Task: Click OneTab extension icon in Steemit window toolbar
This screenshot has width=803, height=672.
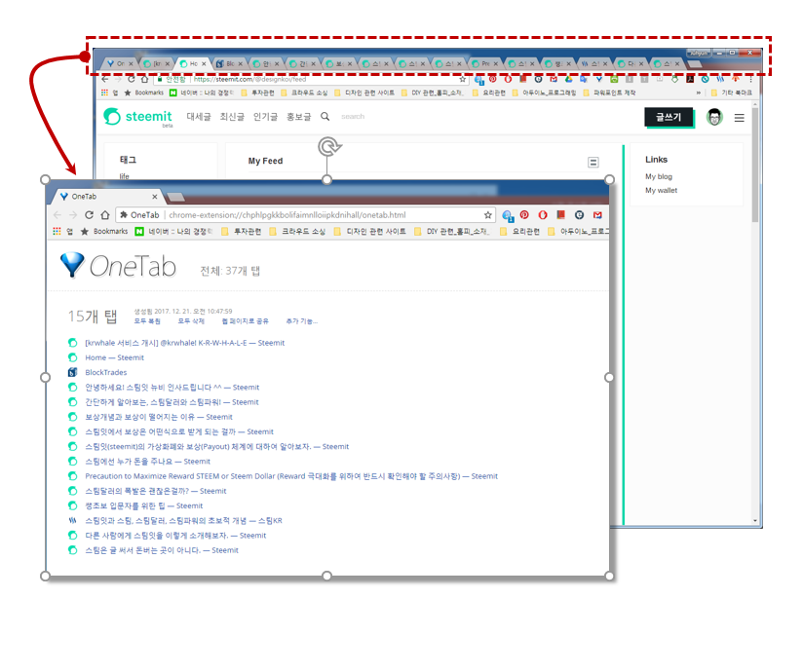Action: (598, 79)
